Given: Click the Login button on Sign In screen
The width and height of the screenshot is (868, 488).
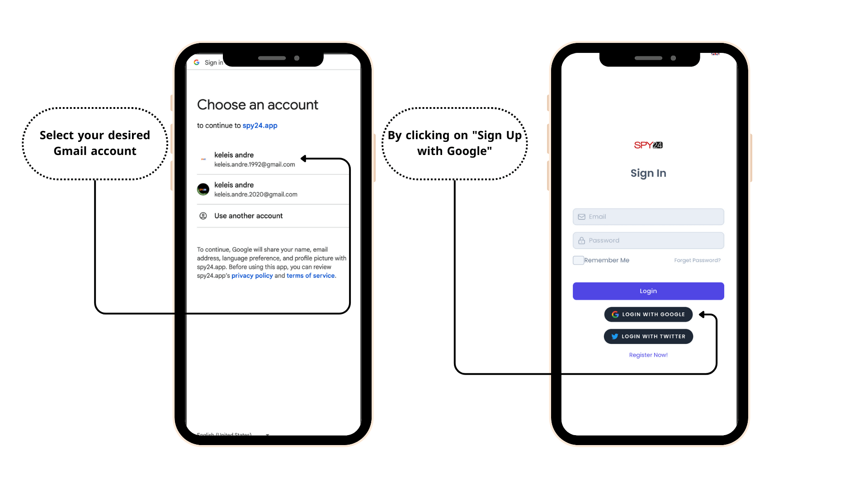Looking at the screenshot, I should (x=649, y=291).
